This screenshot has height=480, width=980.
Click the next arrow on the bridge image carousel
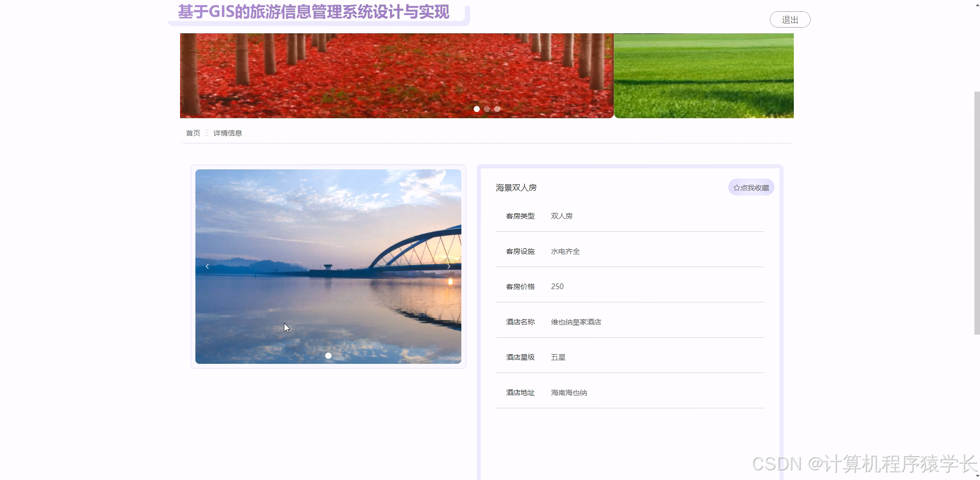449,266
